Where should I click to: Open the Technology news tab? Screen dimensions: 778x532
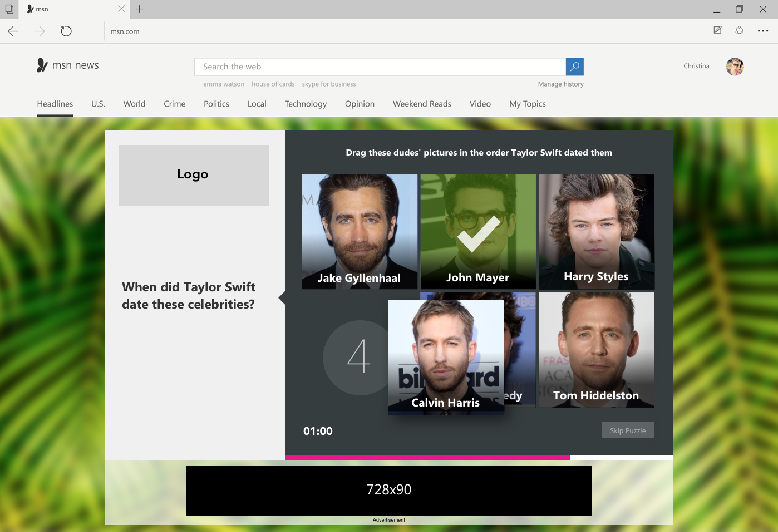(305, 104)
